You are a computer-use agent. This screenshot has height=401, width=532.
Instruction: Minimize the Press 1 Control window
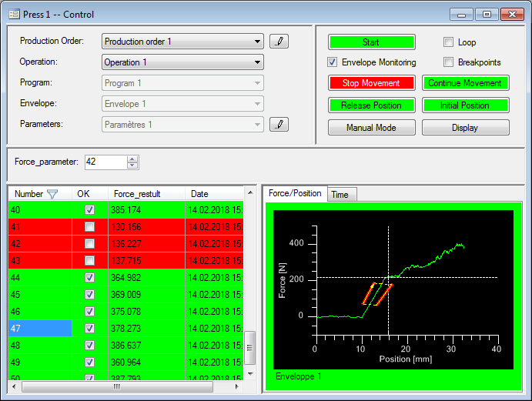[x=461, y=15]
